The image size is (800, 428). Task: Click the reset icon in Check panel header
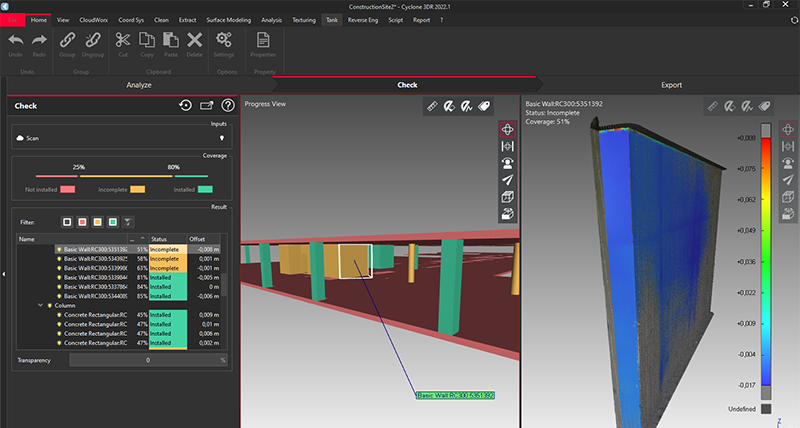pyautogui.click(x=185, y=105)
